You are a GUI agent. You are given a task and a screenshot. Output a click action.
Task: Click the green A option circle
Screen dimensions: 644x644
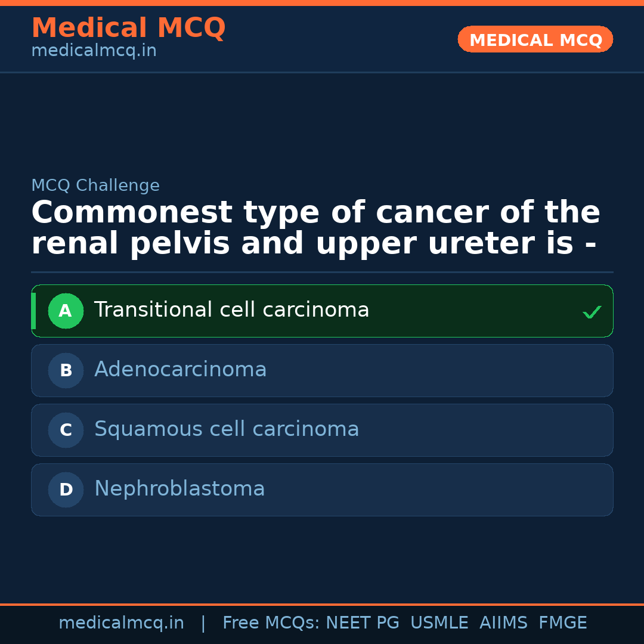(66, 311)
